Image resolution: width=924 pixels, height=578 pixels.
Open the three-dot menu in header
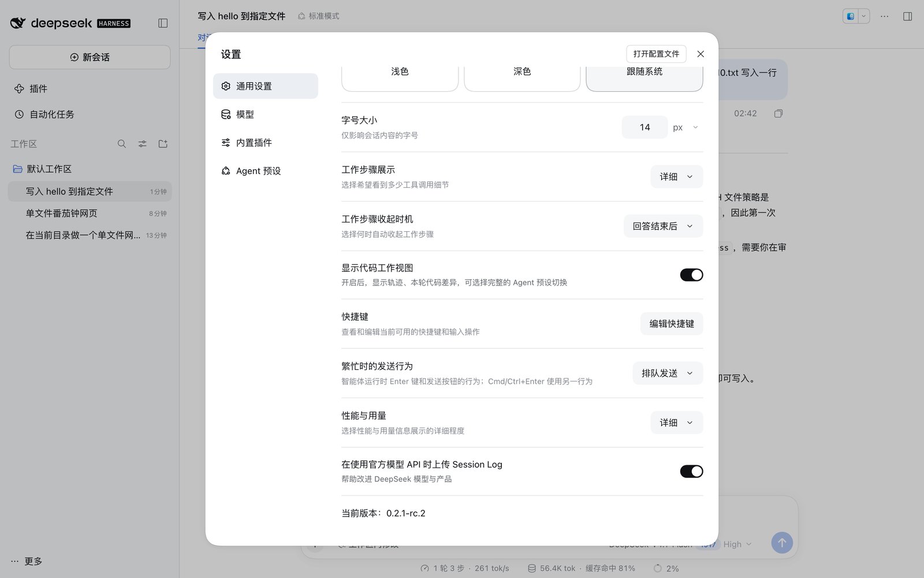coord(884,16)
